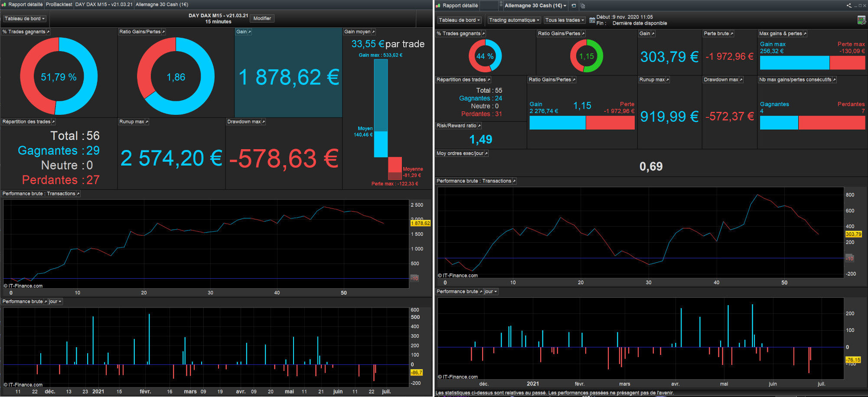The image size is (868, 397).
Task: Click pin icon beside Nb max gains/pertes consécutifs
Action: point(834,80)
